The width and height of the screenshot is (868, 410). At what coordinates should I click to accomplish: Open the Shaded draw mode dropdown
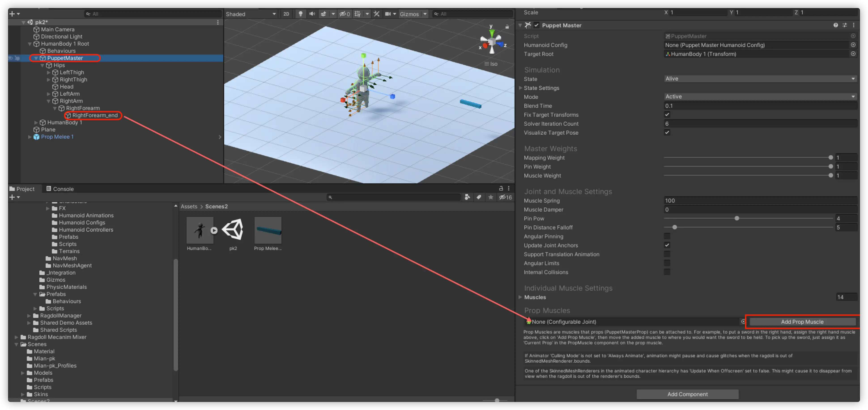pos(251,14)
